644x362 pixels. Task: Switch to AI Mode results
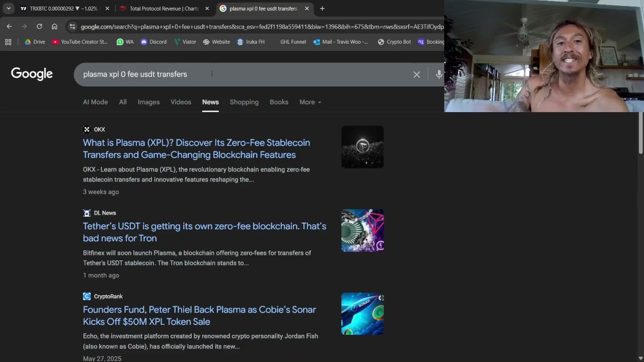point(95,102)
